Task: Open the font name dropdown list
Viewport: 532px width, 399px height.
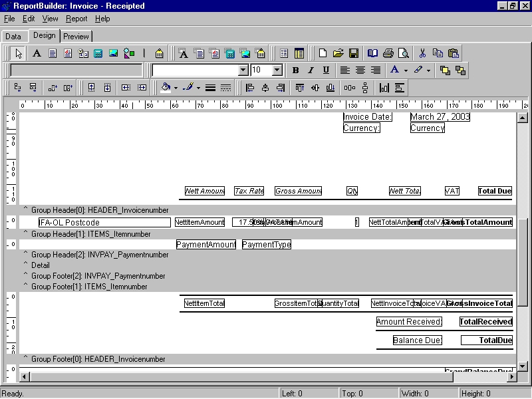Action: [243, 70]
